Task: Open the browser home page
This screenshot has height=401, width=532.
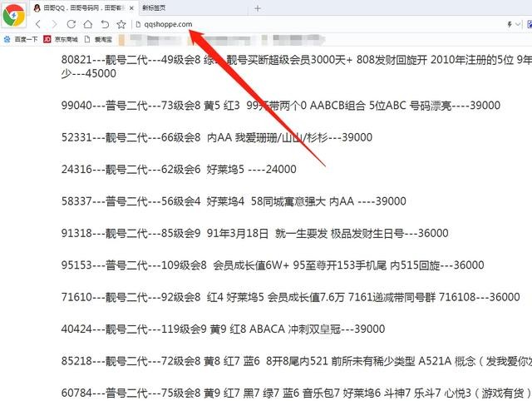Action: coord(87,25)
